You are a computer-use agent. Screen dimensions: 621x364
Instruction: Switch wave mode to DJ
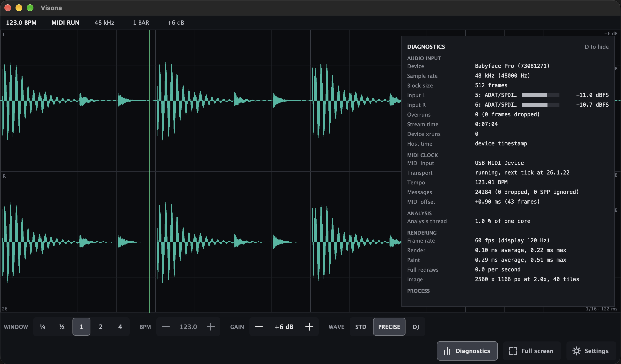pos(416,327)
